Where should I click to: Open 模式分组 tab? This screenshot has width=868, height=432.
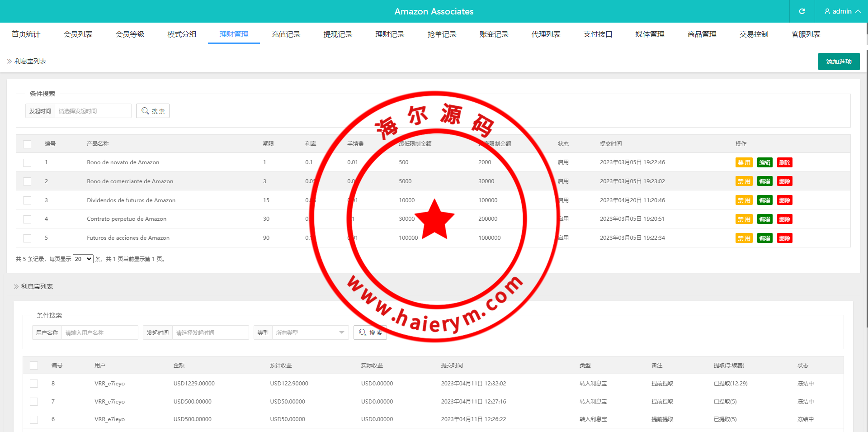click(x=182, y=34)
